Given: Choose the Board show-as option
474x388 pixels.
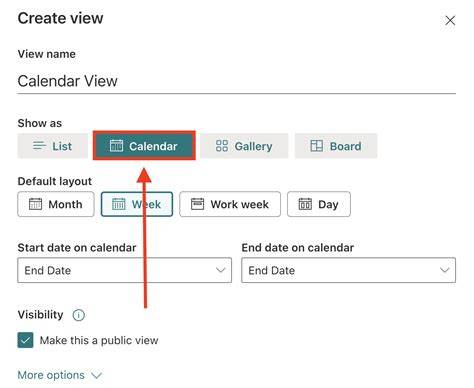Looking at the screenshot, I should pyautogui.click(x=336, y=146).
